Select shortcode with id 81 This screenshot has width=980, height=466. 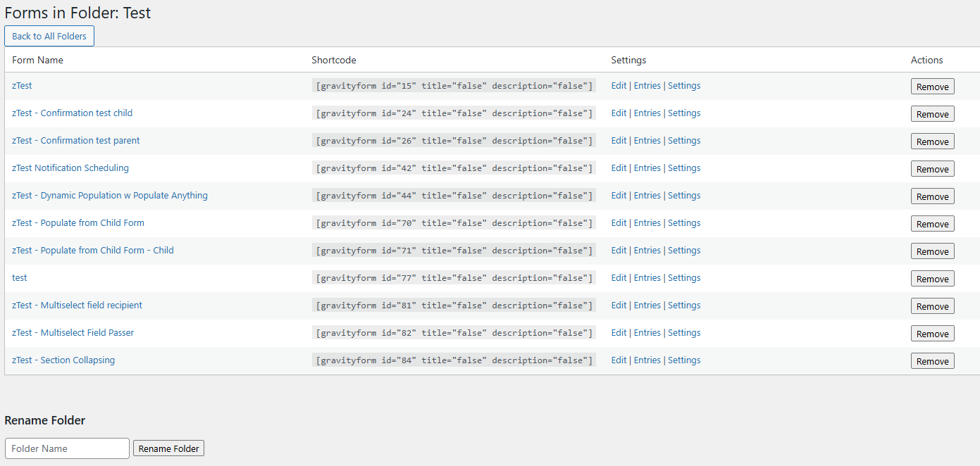pos(454,306)
